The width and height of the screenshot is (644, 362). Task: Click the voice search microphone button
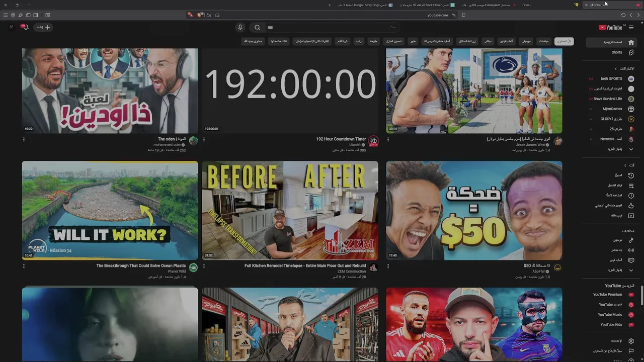(240, 28)
